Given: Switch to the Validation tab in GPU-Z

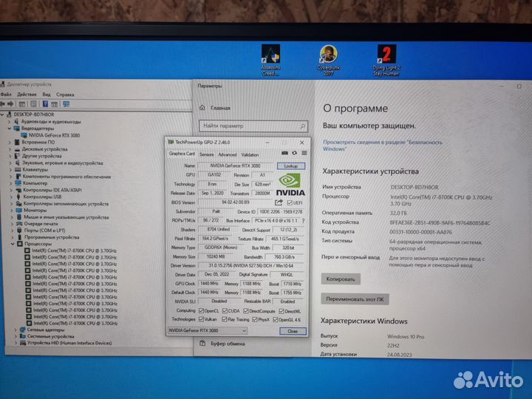Looking at the screenshot, I should tap(250, 154).
